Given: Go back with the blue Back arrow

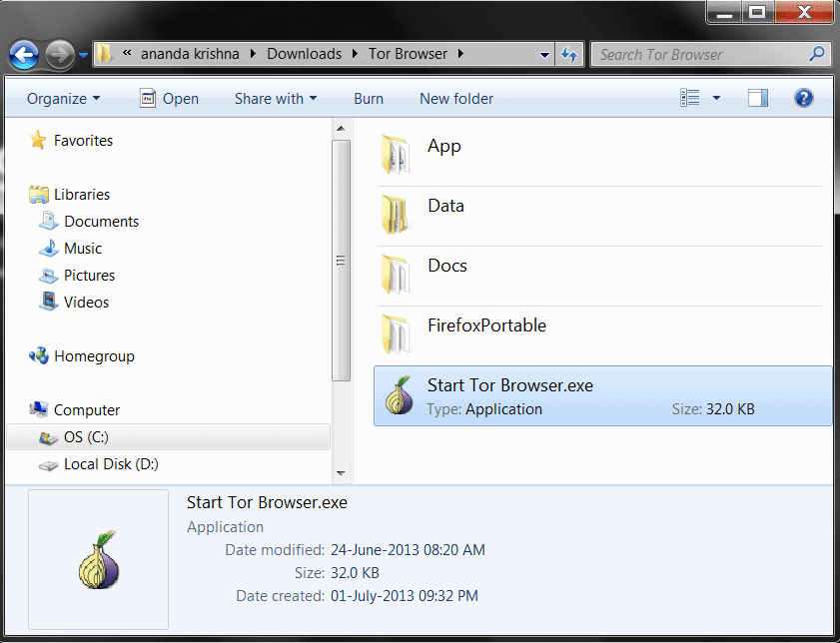Looking at the screenshot, I should pos(24,55).
